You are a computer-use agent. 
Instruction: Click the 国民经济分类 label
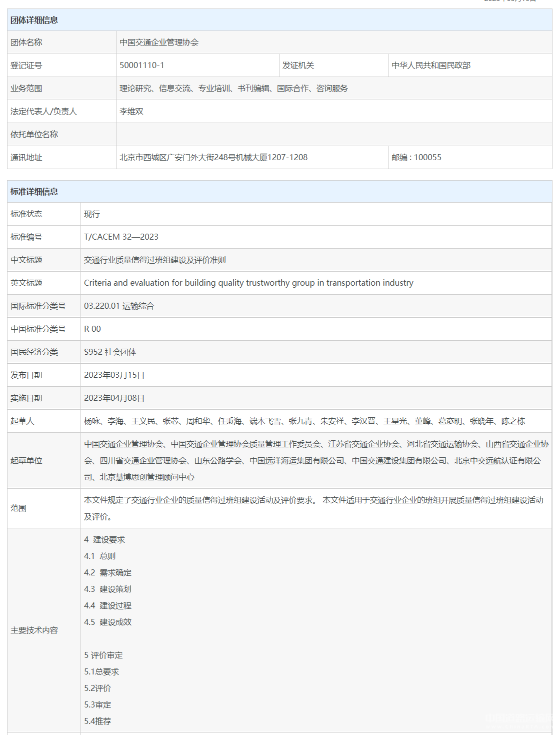pyautogui.click(x=34, y=352)
